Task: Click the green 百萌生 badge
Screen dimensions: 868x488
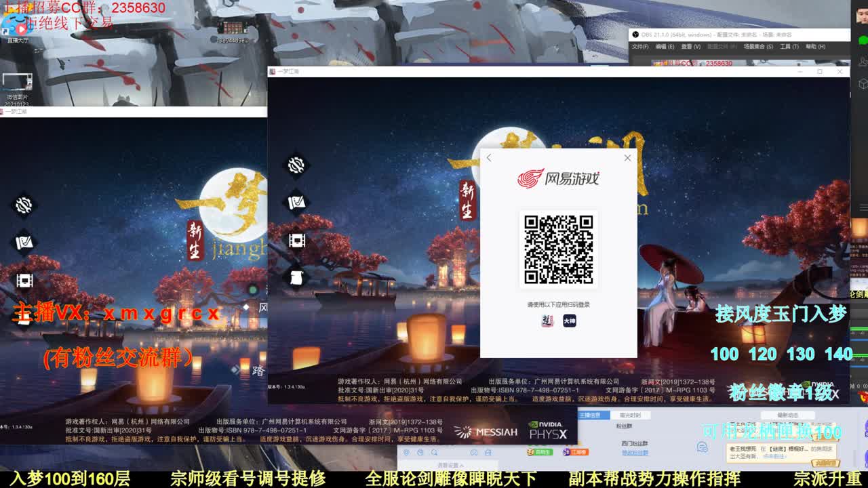Action: 540,452
